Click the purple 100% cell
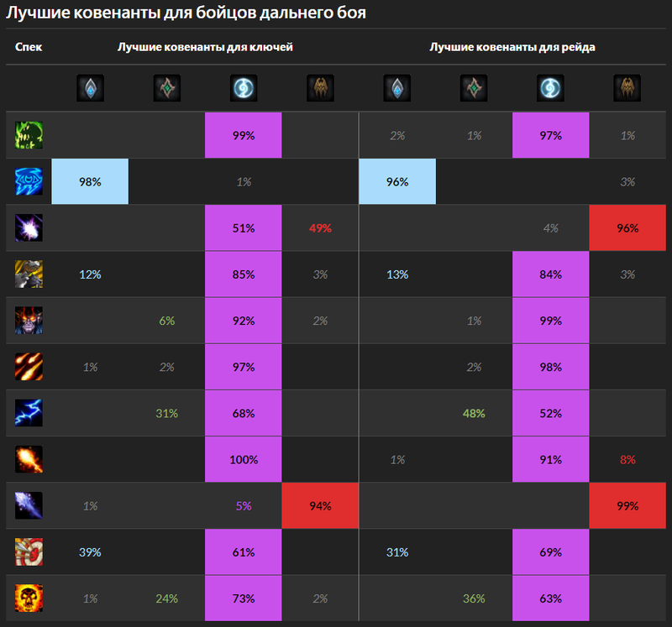 tap(244, 459)
